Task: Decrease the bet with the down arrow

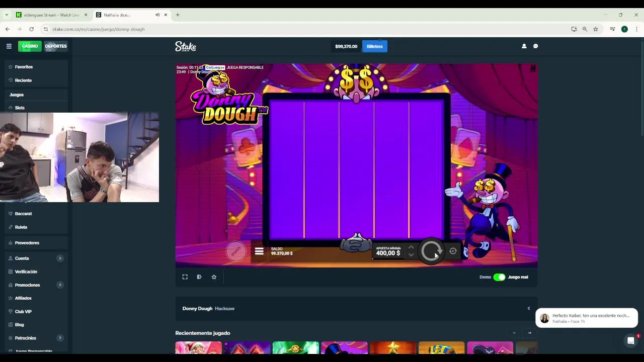Action: [x=411, y=255]
